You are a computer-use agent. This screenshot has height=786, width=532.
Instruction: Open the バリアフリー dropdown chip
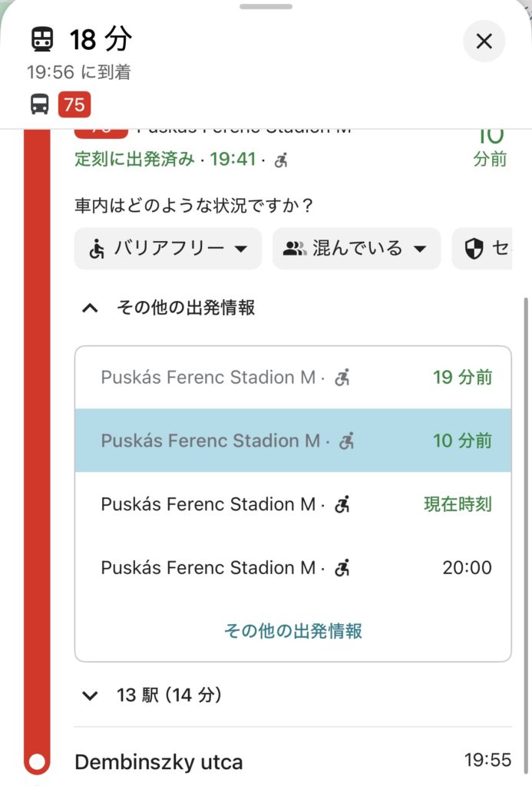[168, 249]
